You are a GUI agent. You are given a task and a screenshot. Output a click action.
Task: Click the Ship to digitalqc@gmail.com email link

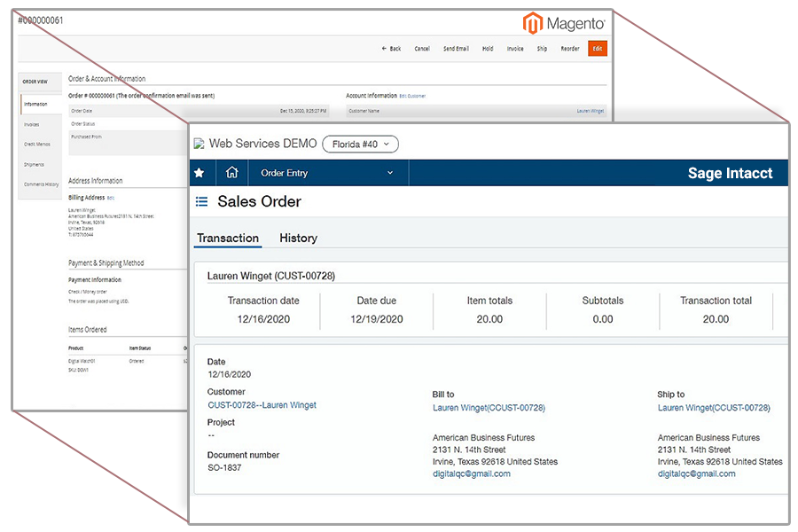(x=696, y=474)
